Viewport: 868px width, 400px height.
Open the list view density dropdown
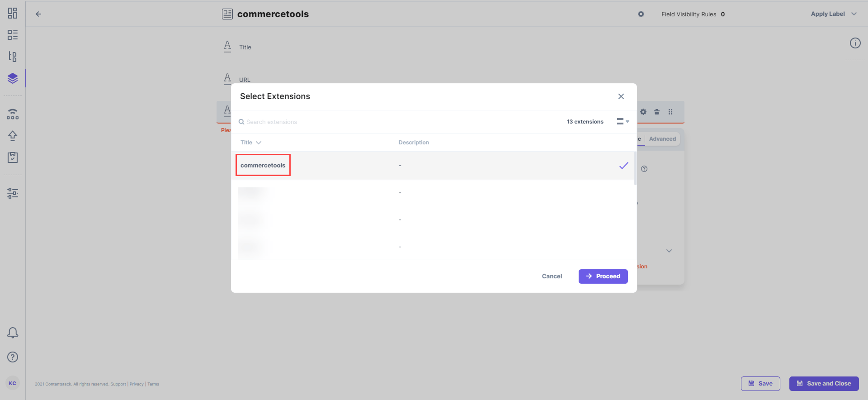click(623, 121)
